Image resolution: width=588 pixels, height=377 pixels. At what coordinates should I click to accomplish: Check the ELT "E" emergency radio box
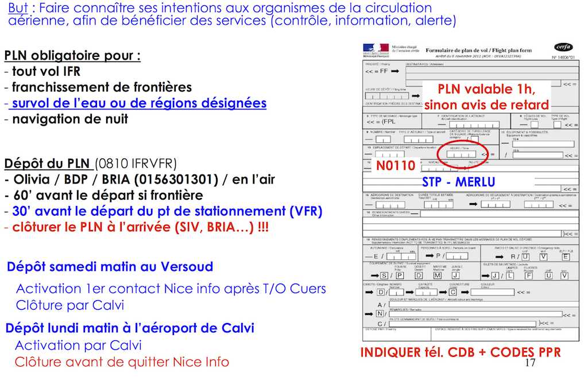[x=566, y=256]
